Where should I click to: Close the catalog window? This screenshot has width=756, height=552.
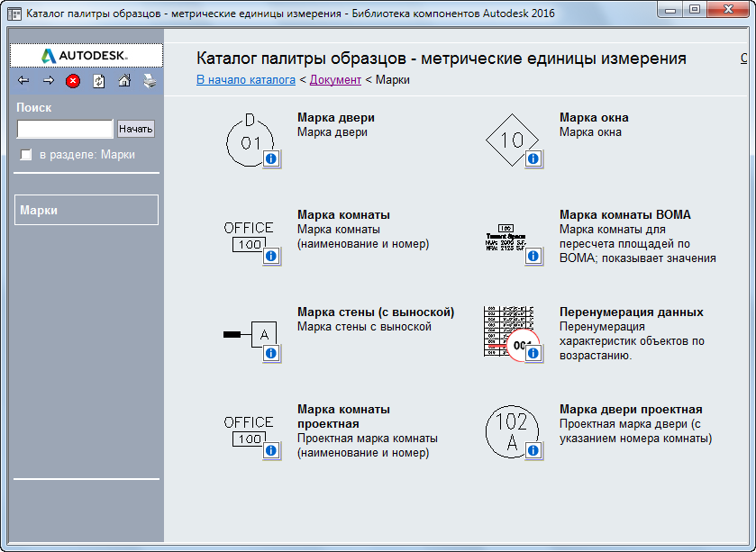(x=729, y=9)
